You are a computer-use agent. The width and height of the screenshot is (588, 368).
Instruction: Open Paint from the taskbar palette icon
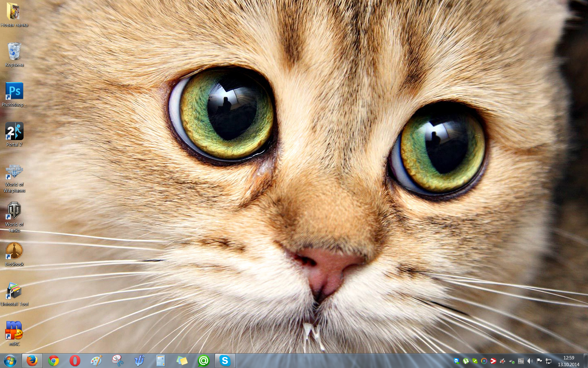click(96, 361)
